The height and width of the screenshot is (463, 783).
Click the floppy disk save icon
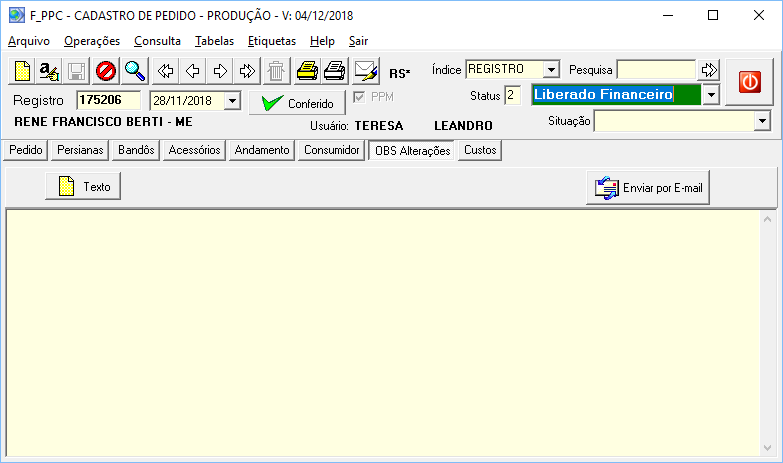pos(76,71)
